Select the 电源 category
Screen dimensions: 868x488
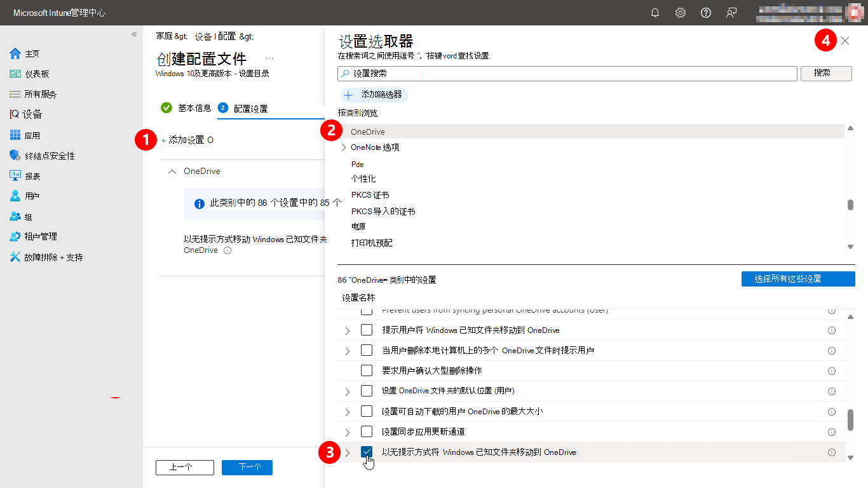[x=358, y=226]
